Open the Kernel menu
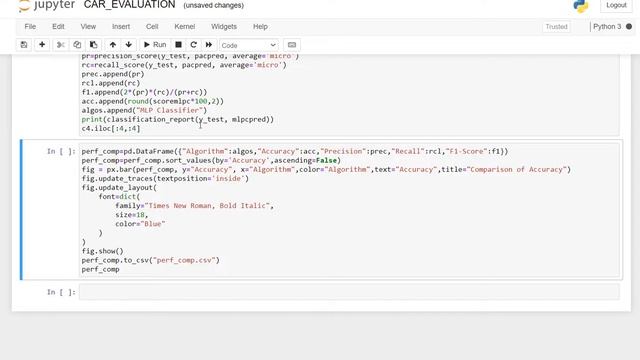 184,27
